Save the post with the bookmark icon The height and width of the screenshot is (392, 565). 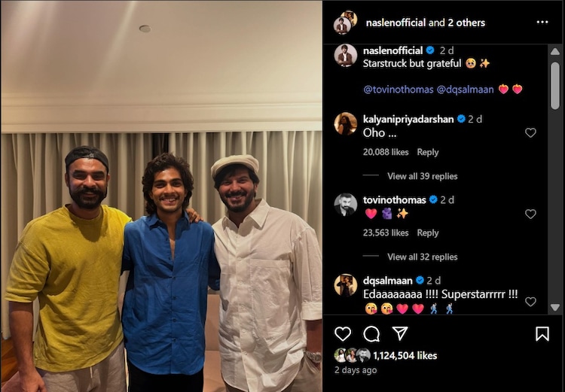tap(542, 334)
